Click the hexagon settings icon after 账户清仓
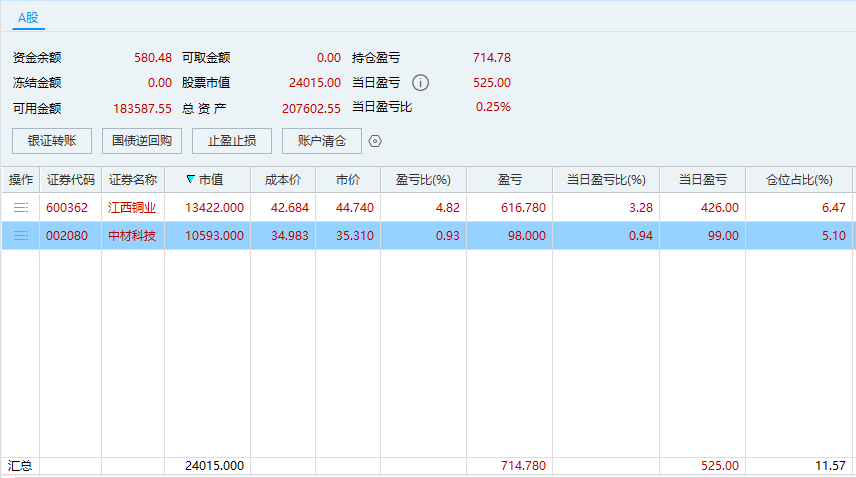 (x=375, y=141)
